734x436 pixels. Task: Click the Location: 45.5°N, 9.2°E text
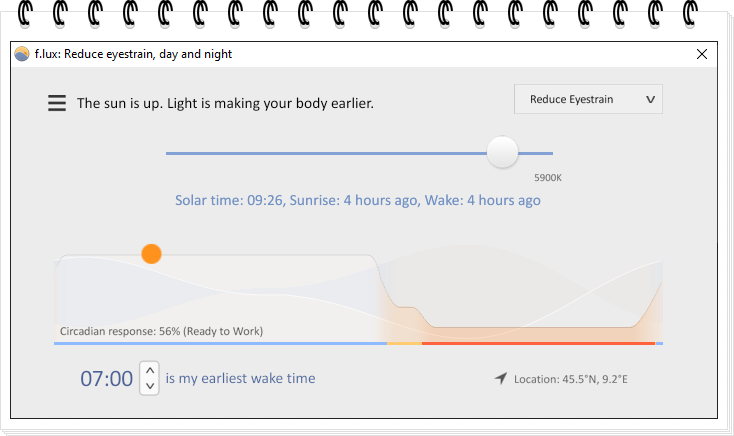click(571, 379)
